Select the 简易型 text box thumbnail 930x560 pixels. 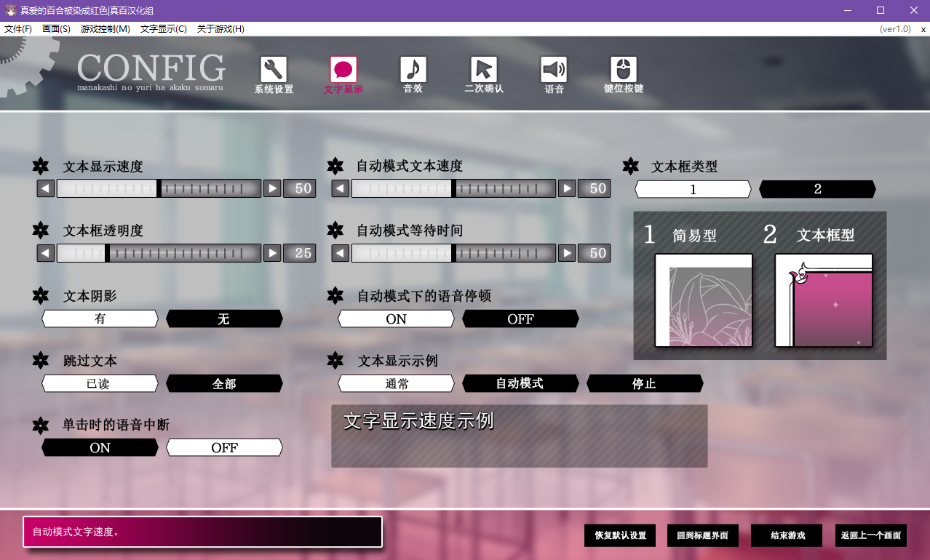click(x=704, y=300)
